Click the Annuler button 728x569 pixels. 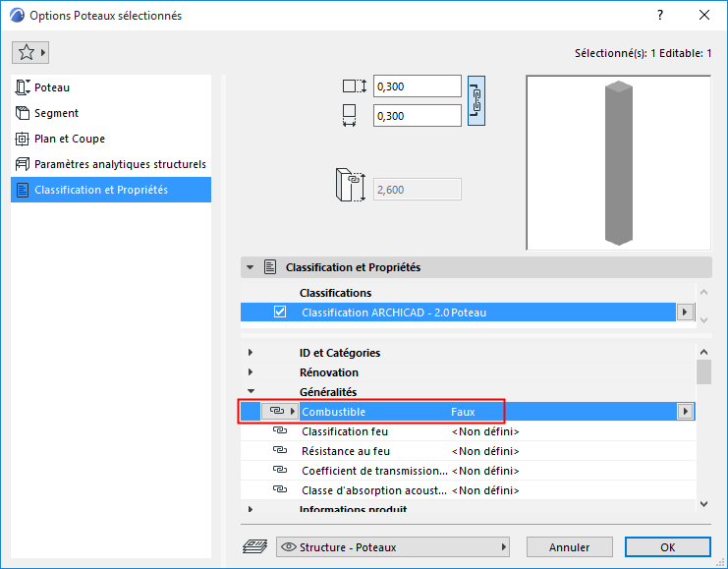pos(569,547)
